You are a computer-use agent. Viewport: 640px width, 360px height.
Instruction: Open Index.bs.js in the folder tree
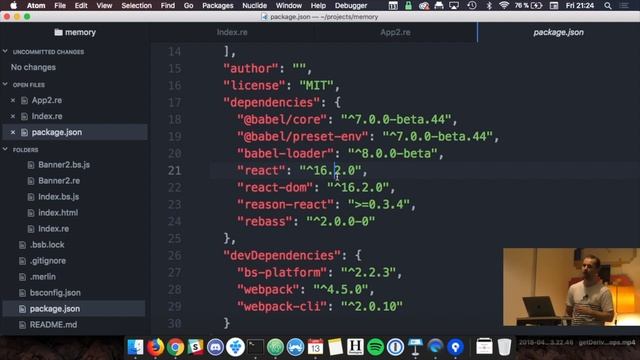pos(58,196)
